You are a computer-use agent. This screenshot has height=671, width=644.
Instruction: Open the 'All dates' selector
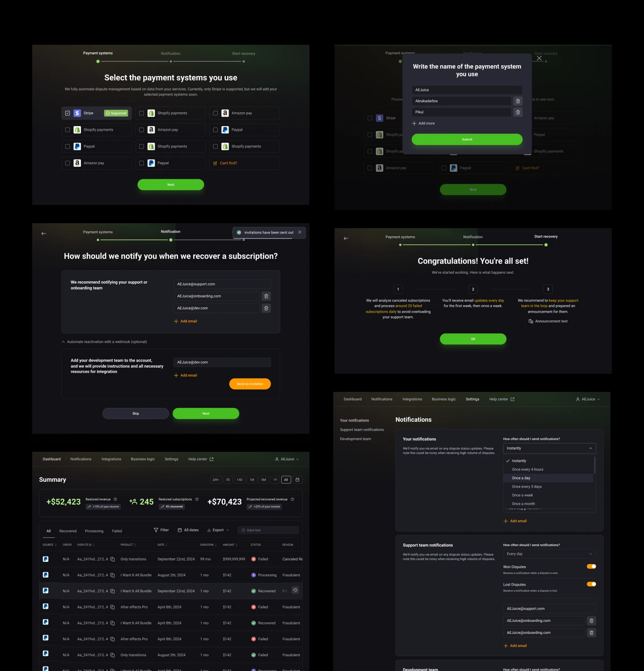(188, 530)
